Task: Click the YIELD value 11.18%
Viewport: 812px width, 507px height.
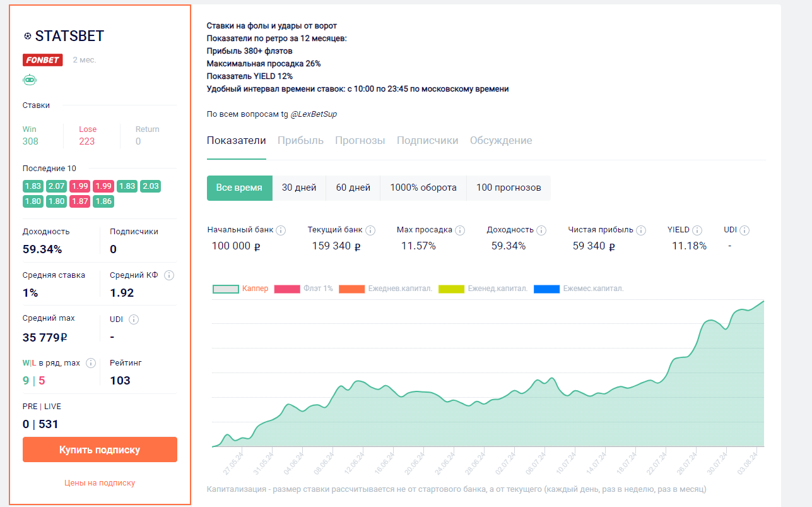Action: [689, 246]
